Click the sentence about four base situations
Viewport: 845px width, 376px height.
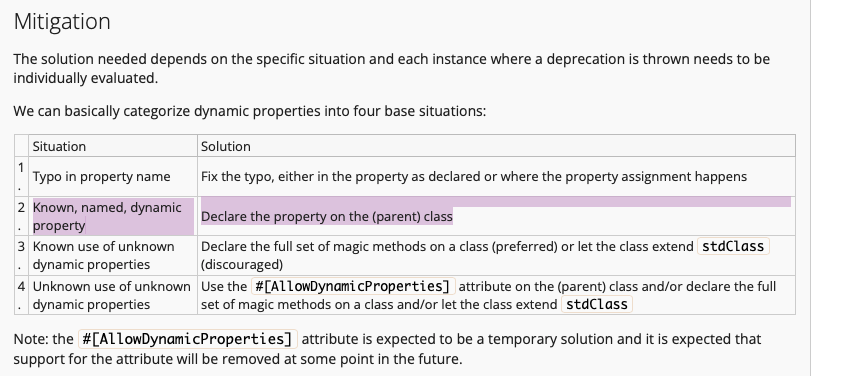coord(250,111)
